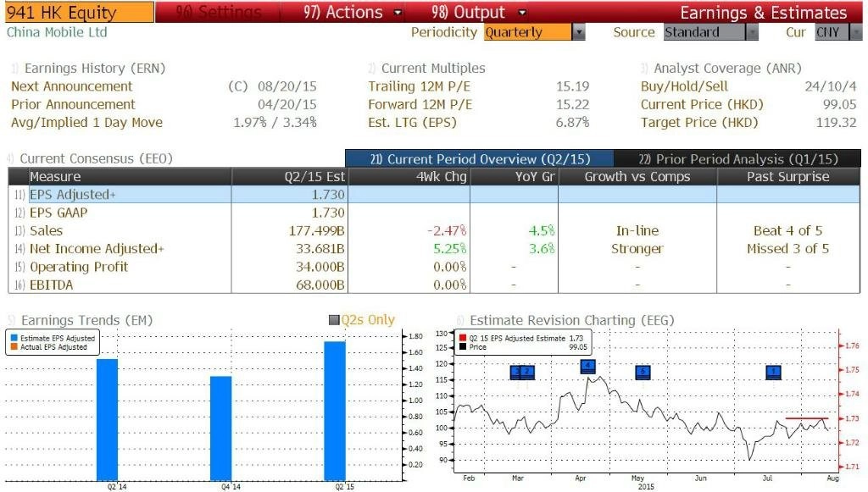Open the Cur CNY currency dropdown

click(x=838, y=32)
